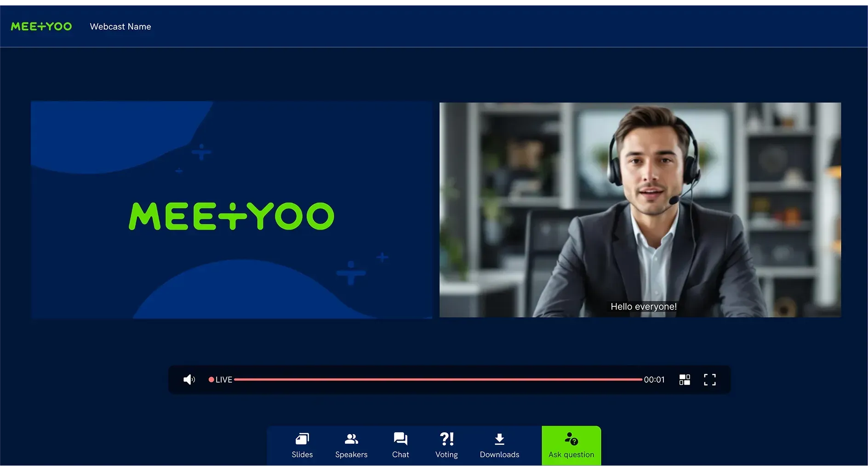Select the Voting "?!" icon
The image size is (868, 471).
pos(446,438)
